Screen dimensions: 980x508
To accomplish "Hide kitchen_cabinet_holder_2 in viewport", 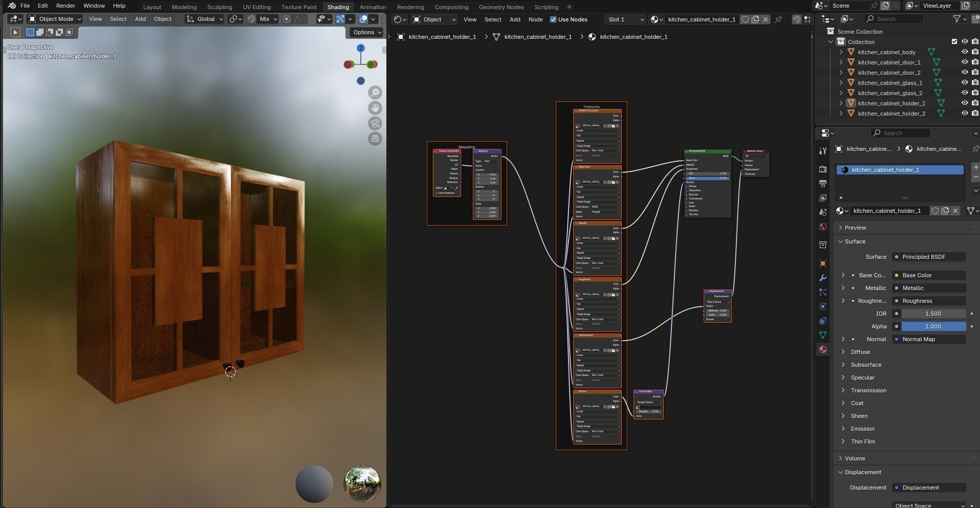I will coord(965,113).
